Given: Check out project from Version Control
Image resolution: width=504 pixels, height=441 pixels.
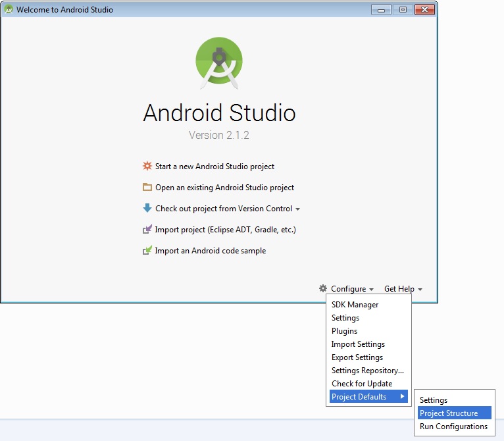Looking at the screenshot, I should pyautogui.click(x=224, y=209).
